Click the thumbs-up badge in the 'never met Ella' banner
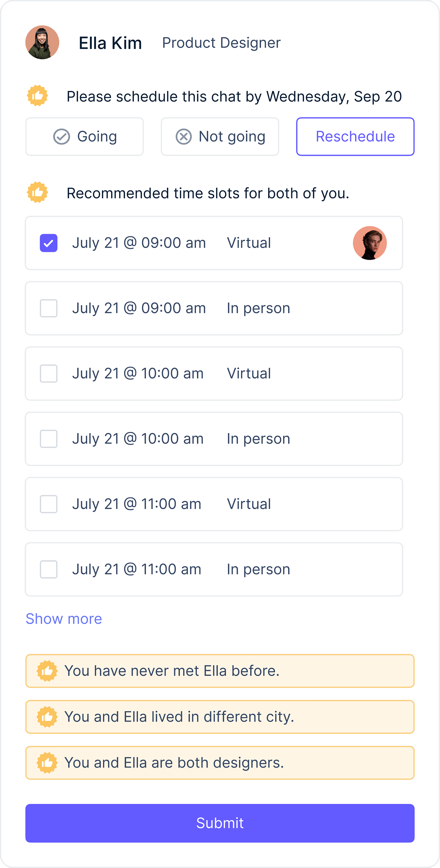This screenshot has width=440, height=868. coord(47,670)
